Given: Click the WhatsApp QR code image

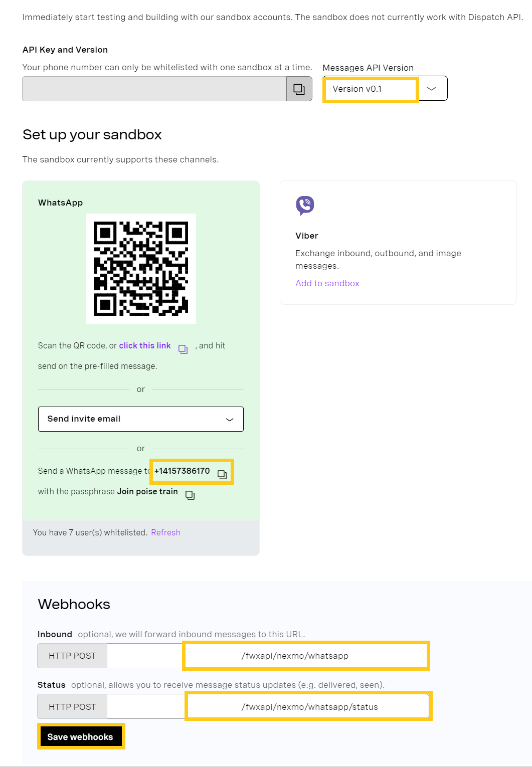Looking at the screenshot, I should [141, 269].
